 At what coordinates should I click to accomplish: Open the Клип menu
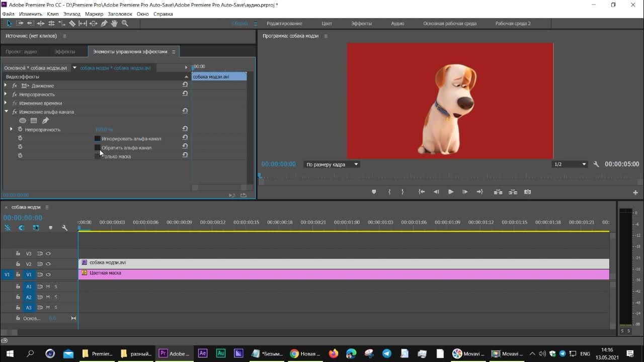[x=53, y=14]
